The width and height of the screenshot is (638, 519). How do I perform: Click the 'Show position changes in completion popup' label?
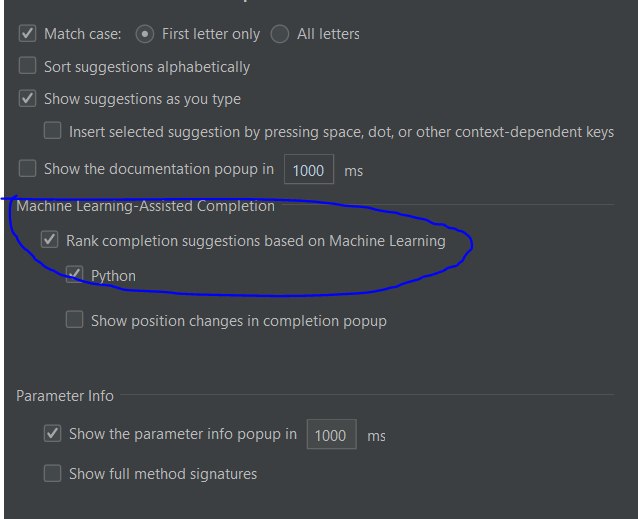tap(238, 321)
